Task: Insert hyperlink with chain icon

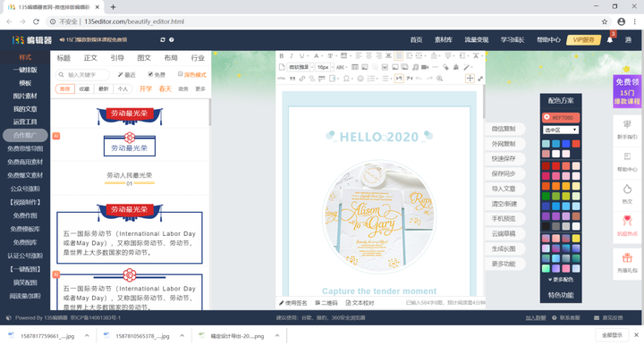Action: [x=302, y=79]
